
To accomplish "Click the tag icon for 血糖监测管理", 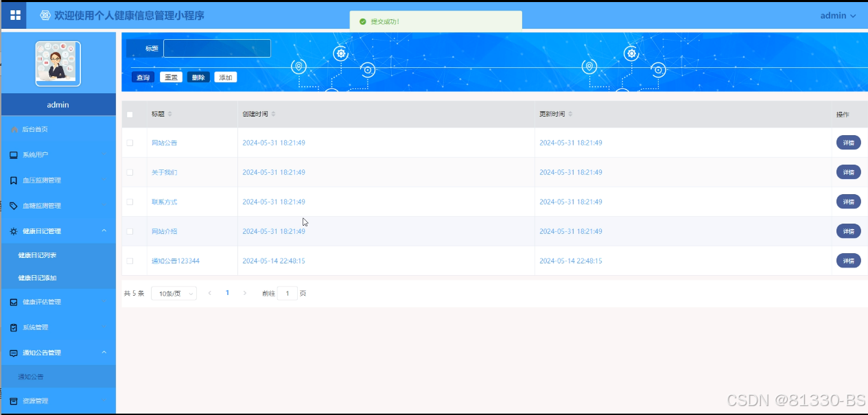I will pyautogui.click(x=14, y=206).
